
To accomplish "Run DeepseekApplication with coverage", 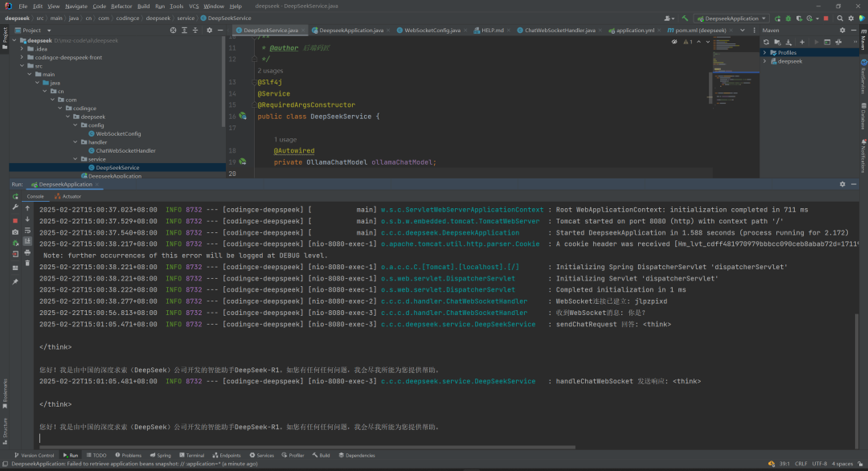I will point(800,18).
